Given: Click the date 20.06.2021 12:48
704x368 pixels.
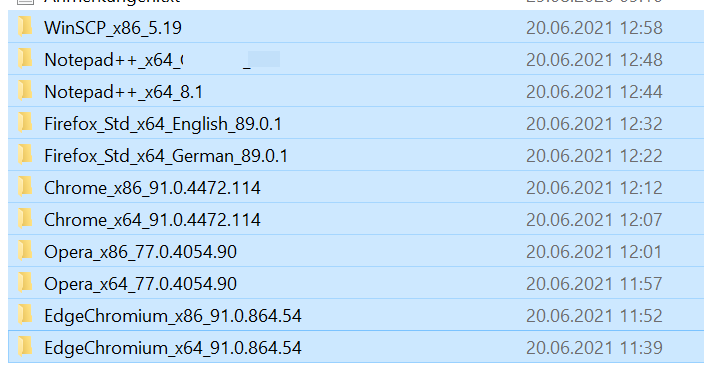Looking at the screenshot, I should pos(594,60).
